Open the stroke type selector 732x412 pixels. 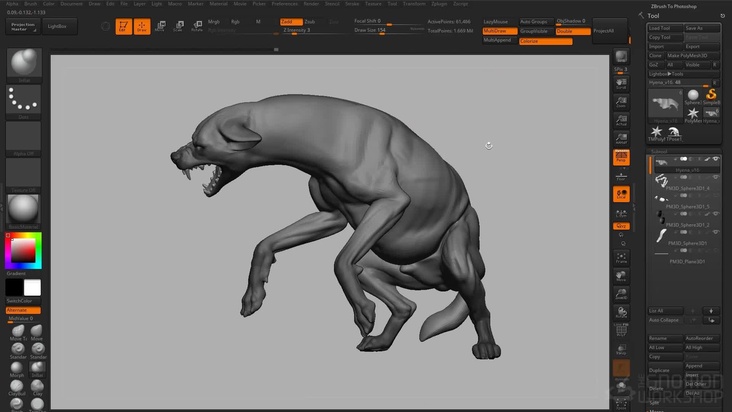pyautogui.click(x=22, y=99)
